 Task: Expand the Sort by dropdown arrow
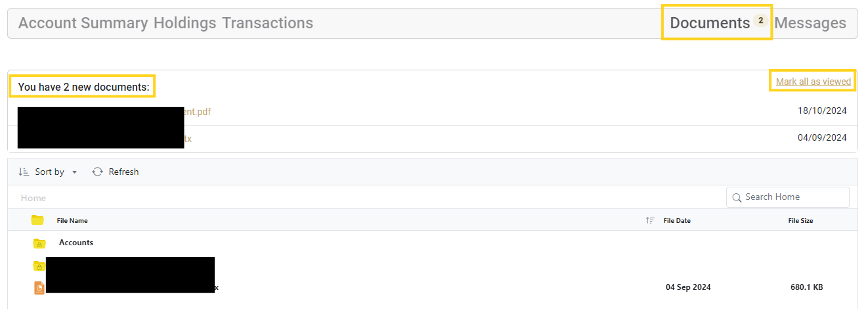(x=74, y=172)
